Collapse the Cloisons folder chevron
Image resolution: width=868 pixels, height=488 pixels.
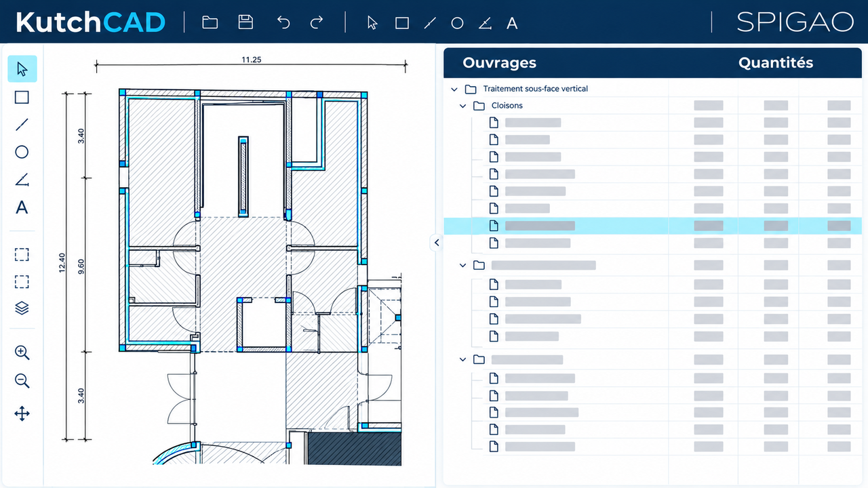[x=463, y=106]
